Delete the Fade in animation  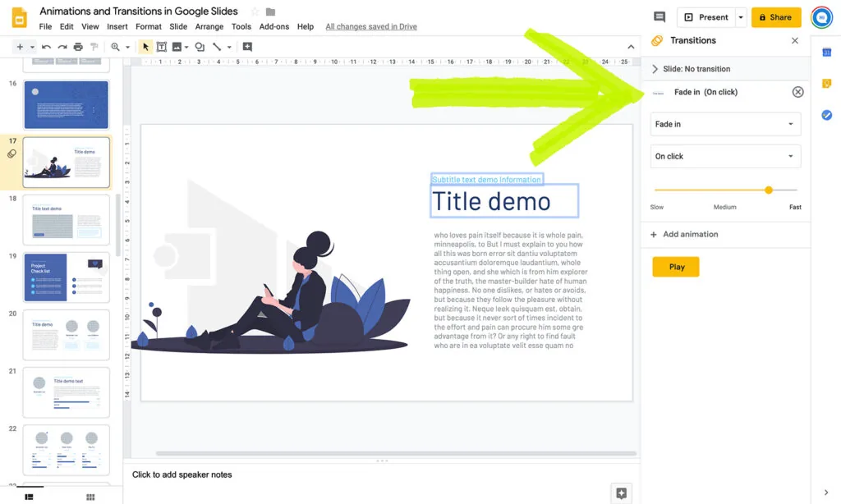click(798, 92)
